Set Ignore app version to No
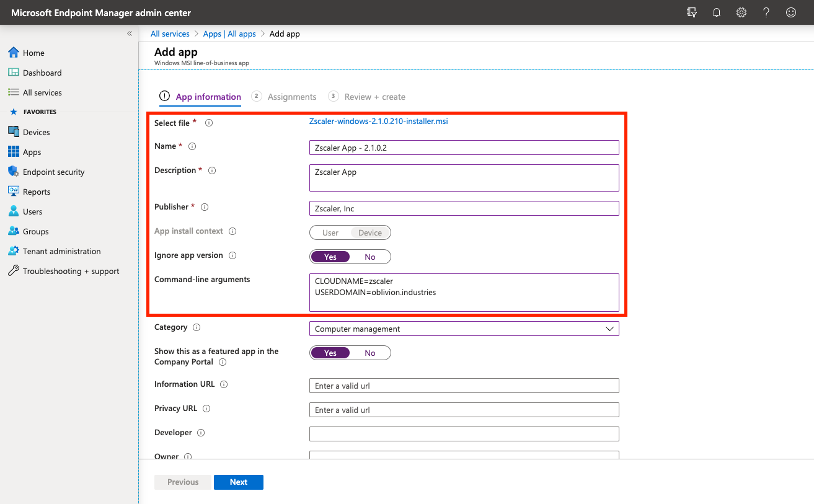Screen dimensions: 814x504 click(x=370, y=257)
